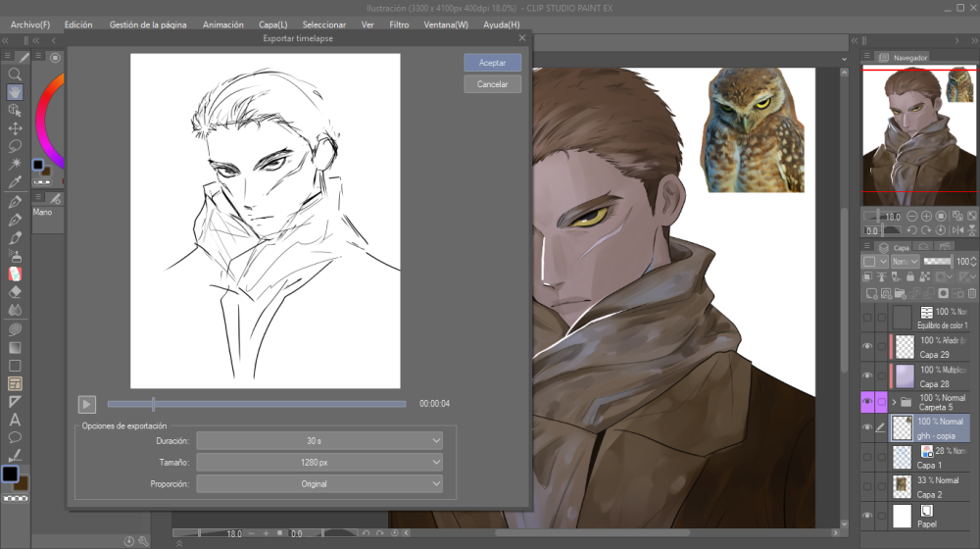Viewport: 980px width, 549px height.
Task: Select the Zoom magnifier tool
Action: pos(15,75)
